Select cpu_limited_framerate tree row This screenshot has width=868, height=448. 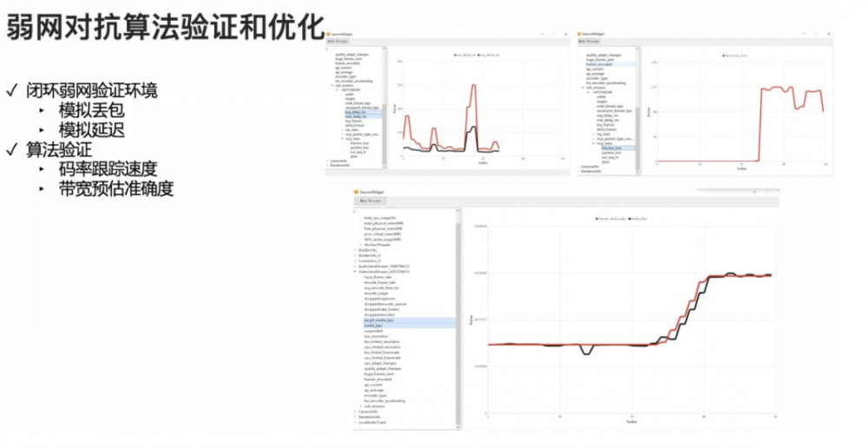coord(382,358)
